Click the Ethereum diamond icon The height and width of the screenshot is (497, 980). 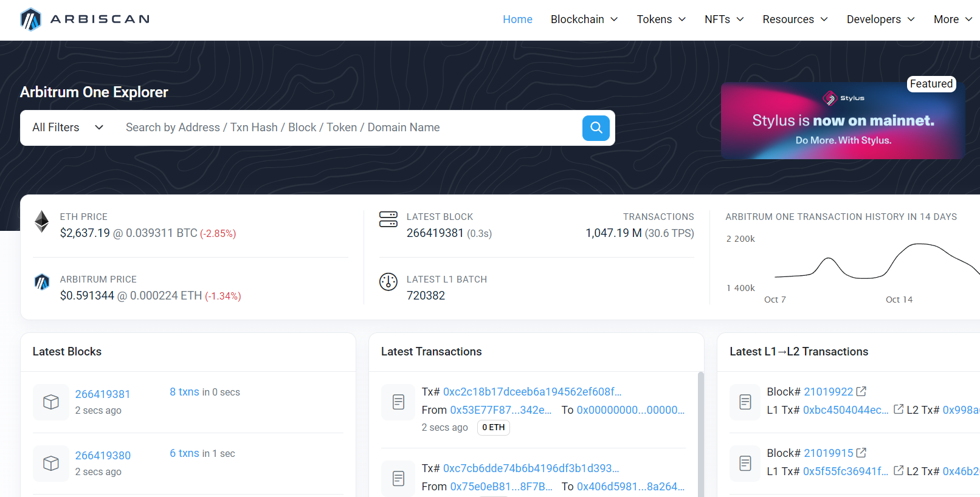tap(41, 222)
